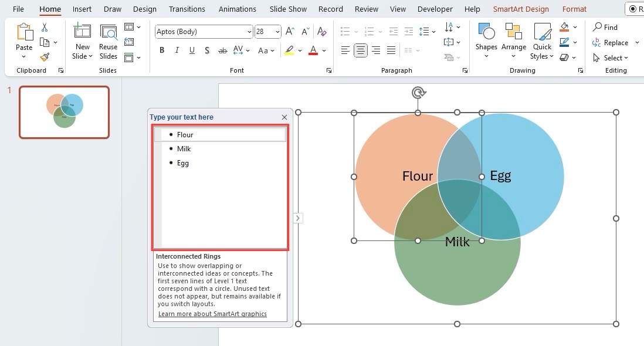Expand Line Spacing dropdown

433,32
